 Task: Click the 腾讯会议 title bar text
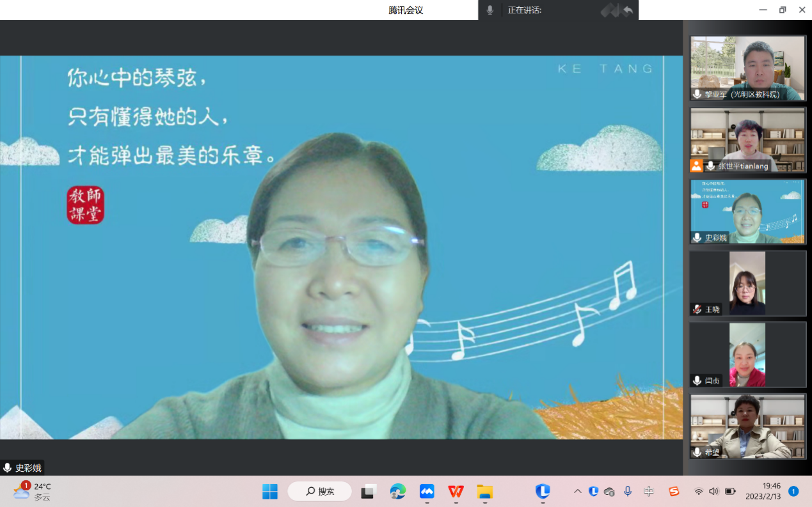(x=406, y=10)
